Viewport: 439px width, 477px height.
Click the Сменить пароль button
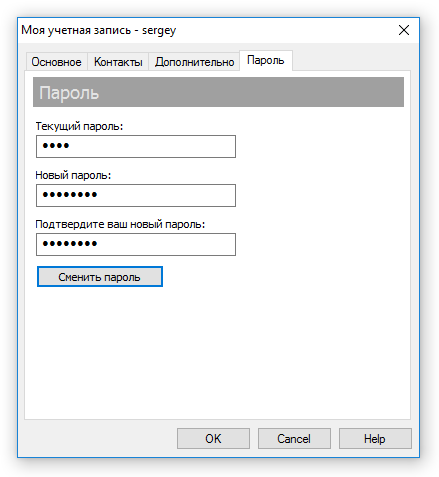pyautogui.click(x=100, y=276)
